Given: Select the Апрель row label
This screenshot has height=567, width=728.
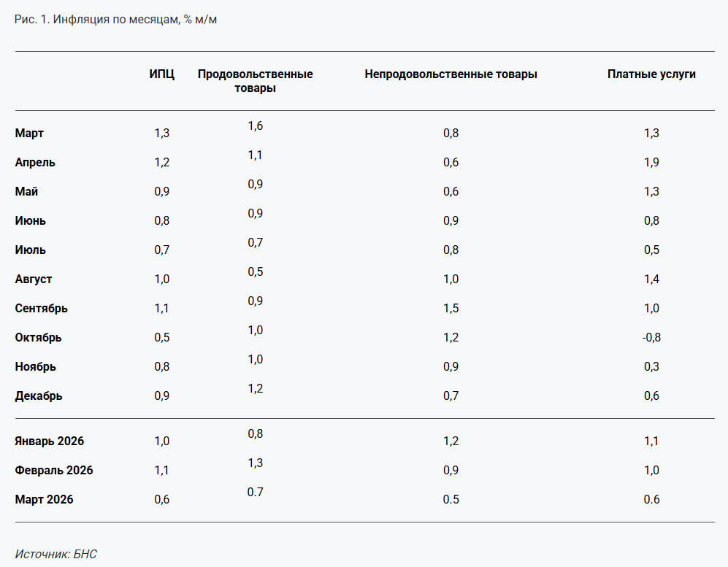Looking at the screenshot, I should (35, 163).
